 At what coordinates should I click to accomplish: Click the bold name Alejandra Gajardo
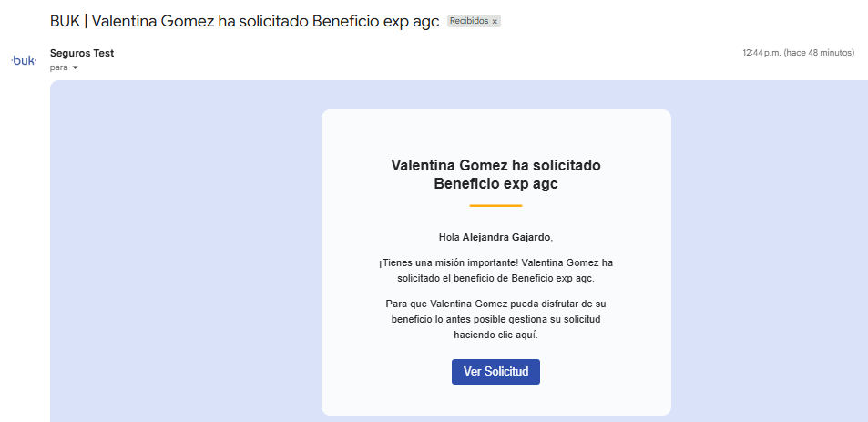point(506,237)
